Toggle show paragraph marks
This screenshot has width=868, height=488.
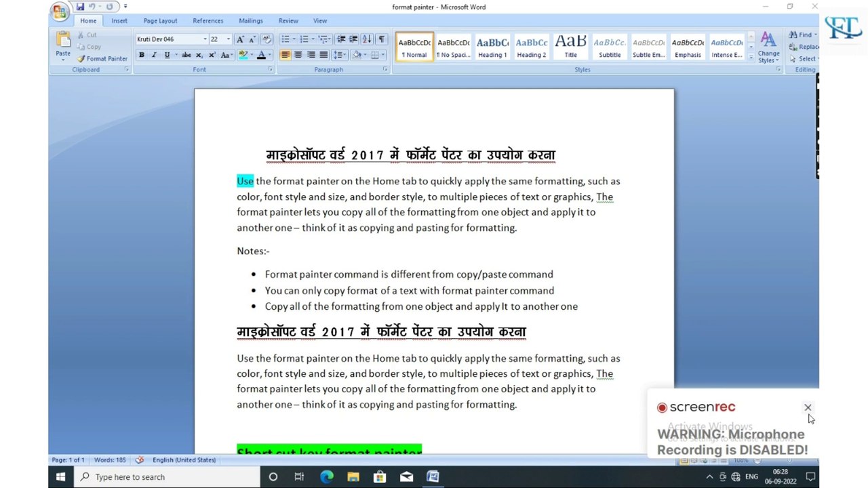(x=381, y=39)
